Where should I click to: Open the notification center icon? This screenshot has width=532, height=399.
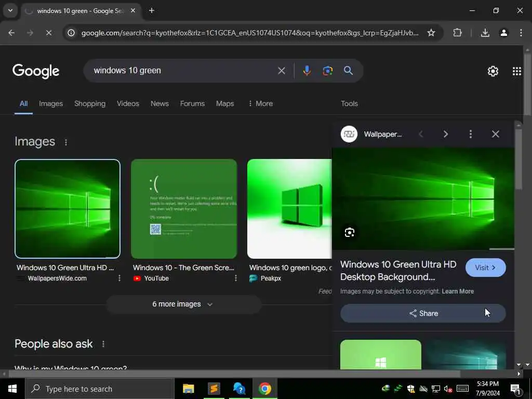point(515,389)
